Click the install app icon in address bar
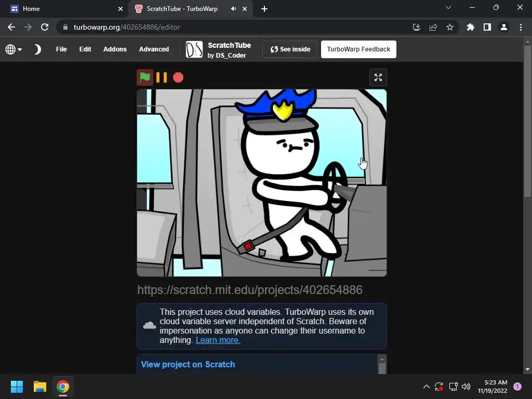532x399 pixels. pyautogui.click(x=417, y=27)
